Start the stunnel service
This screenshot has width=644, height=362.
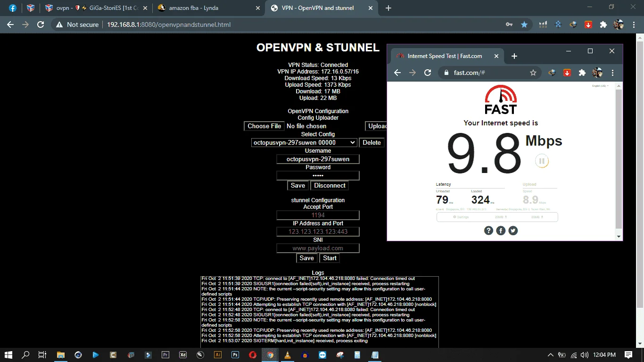[x=330, y=258]
